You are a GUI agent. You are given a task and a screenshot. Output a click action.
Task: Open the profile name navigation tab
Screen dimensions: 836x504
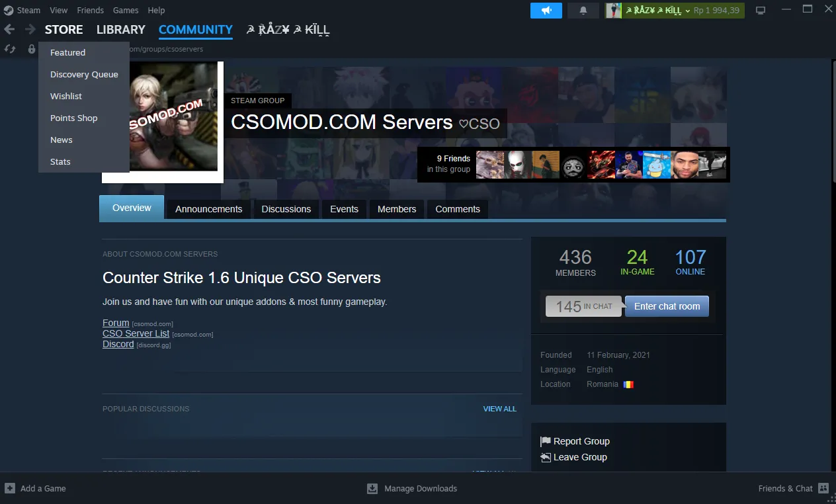pos(288,29)
